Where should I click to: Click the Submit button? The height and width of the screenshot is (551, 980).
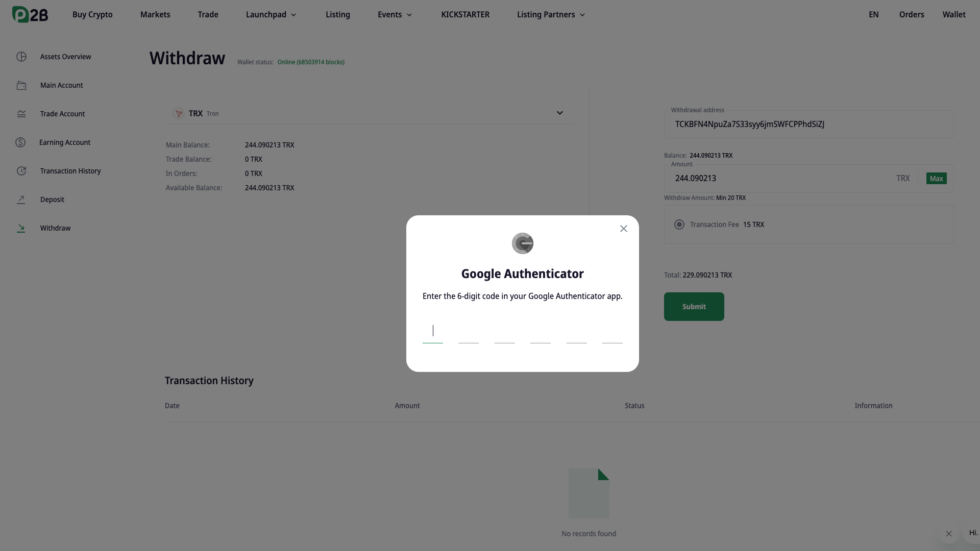tap(694, 307)
